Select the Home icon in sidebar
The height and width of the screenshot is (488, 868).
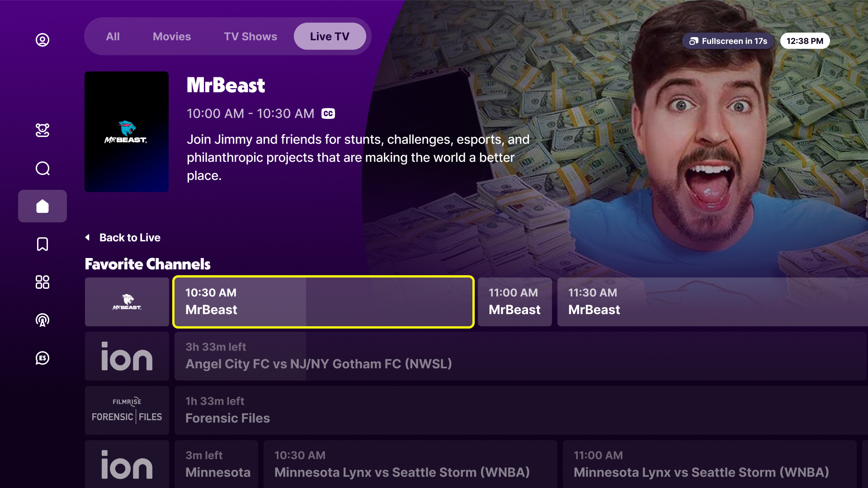42,206
